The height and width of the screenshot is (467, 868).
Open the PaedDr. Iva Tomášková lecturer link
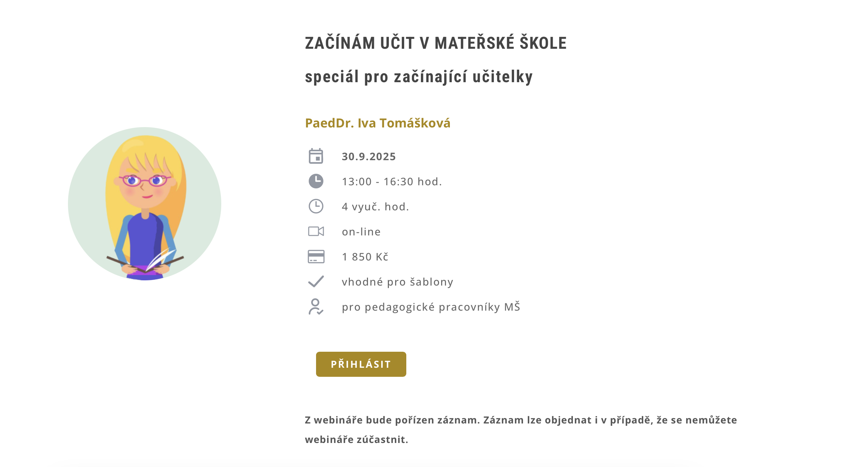tap(378, 123)
